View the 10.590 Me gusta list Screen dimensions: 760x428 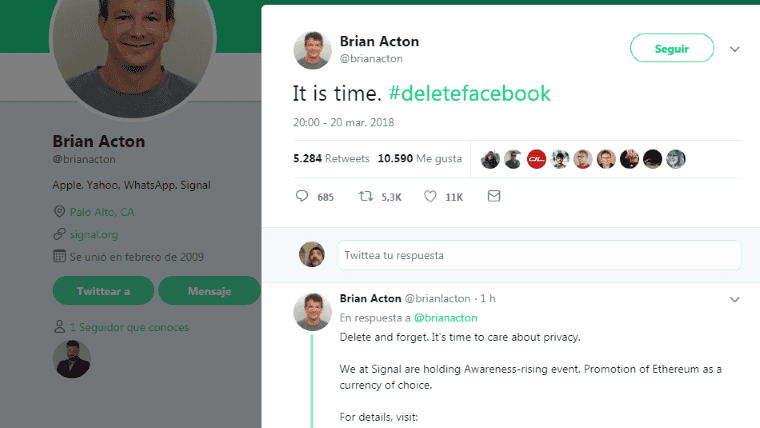pos(420,158)
